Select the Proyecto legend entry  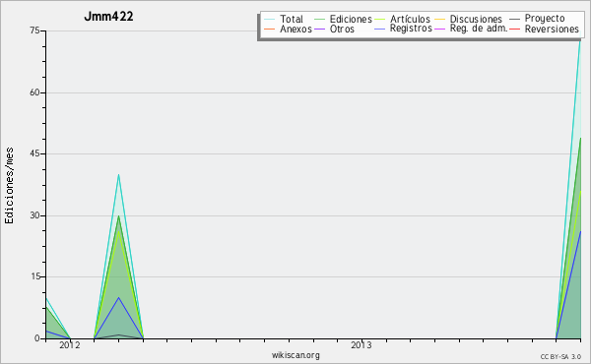[x=537, y=19]
